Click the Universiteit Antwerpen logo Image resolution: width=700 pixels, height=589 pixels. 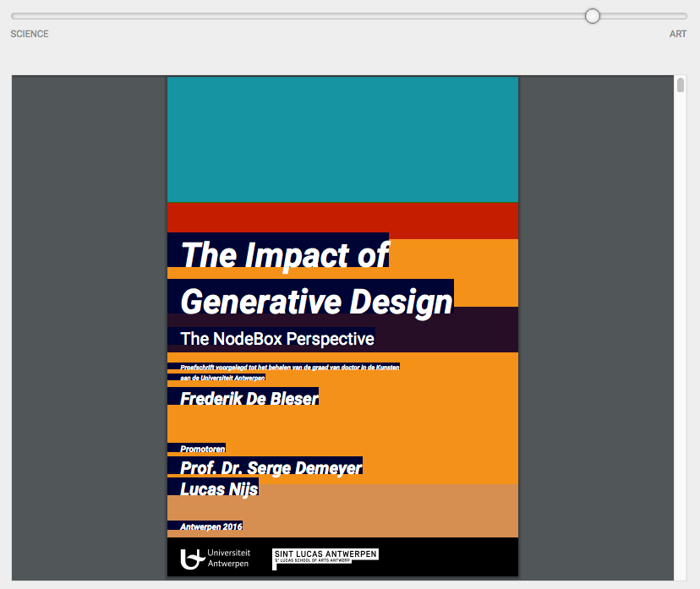(x=214, y=557)
